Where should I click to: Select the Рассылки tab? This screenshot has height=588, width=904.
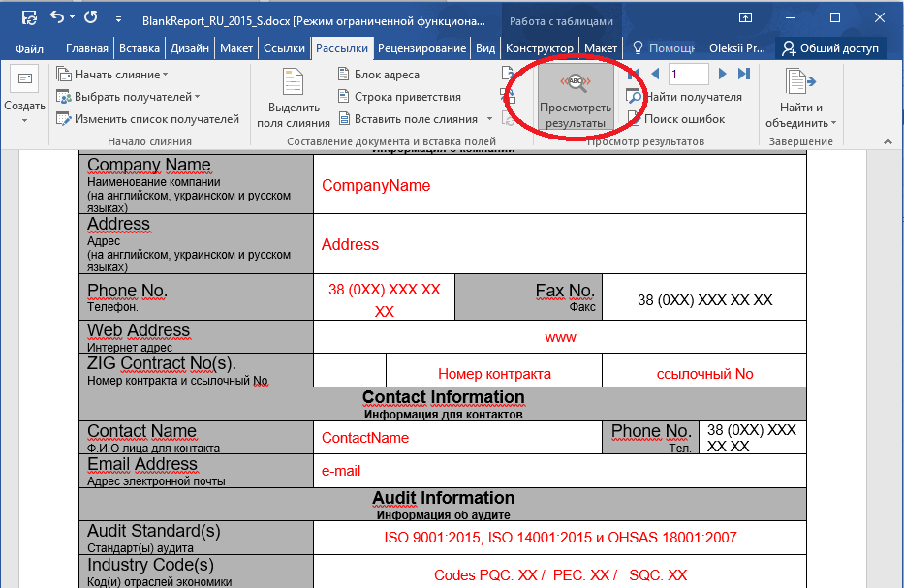tap(342, 48)
